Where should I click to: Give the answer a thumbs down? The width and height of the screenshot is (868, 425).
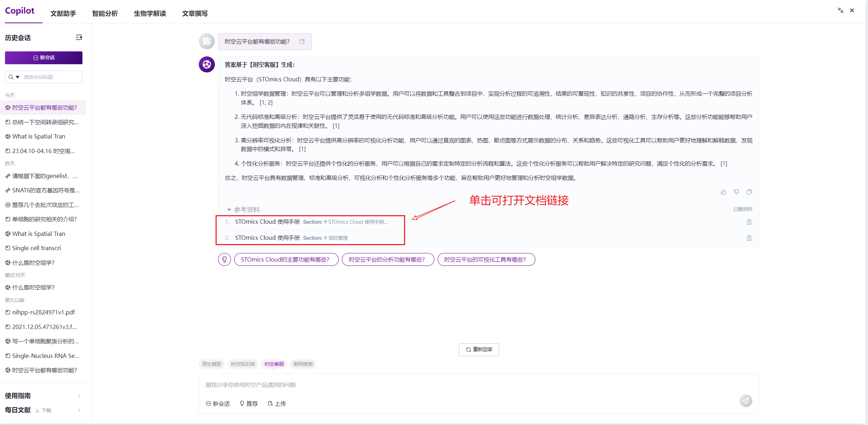736,192
